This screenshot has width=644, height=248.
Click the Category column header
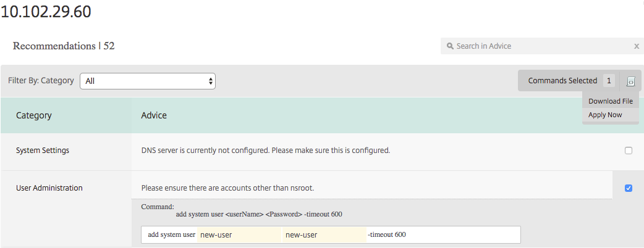click(33, 115)
